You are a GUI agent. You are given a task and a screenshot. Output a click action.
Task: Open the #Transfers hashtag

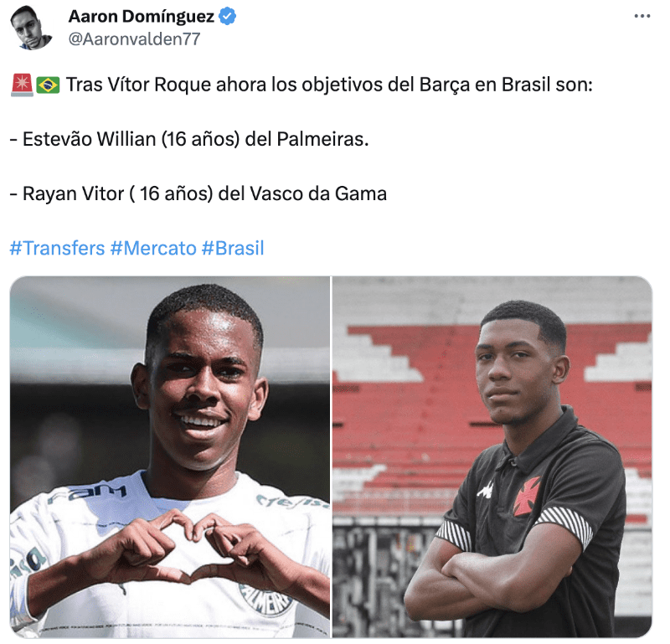[57, 248]
